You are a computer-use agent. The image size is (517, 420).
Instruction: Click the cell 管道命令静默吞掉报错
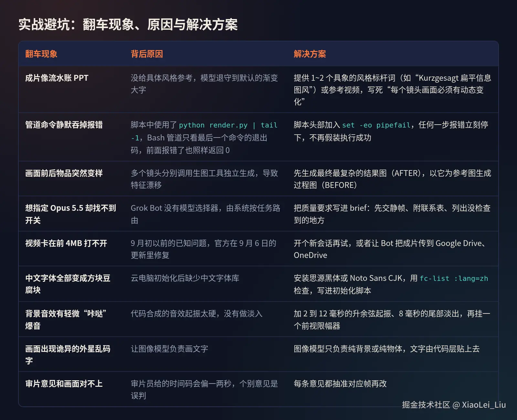click(64, 125)
